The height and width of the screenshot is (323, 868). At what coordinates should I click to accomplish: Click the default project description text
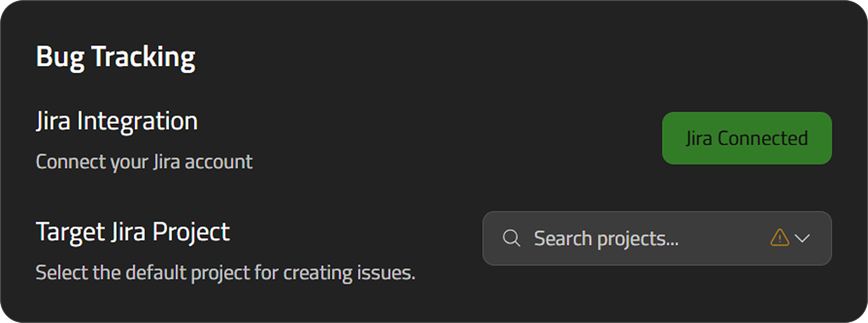coord(225,273)
